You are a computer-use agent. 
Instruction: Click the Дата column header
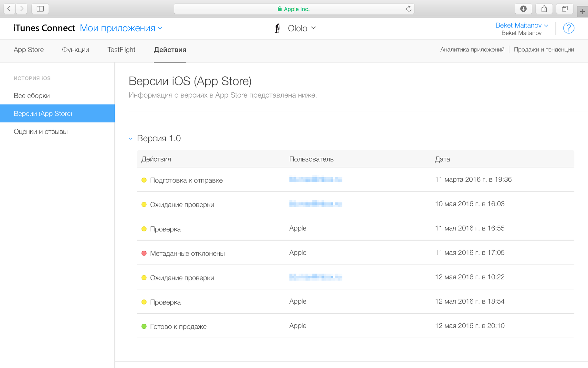coord(442,159)
